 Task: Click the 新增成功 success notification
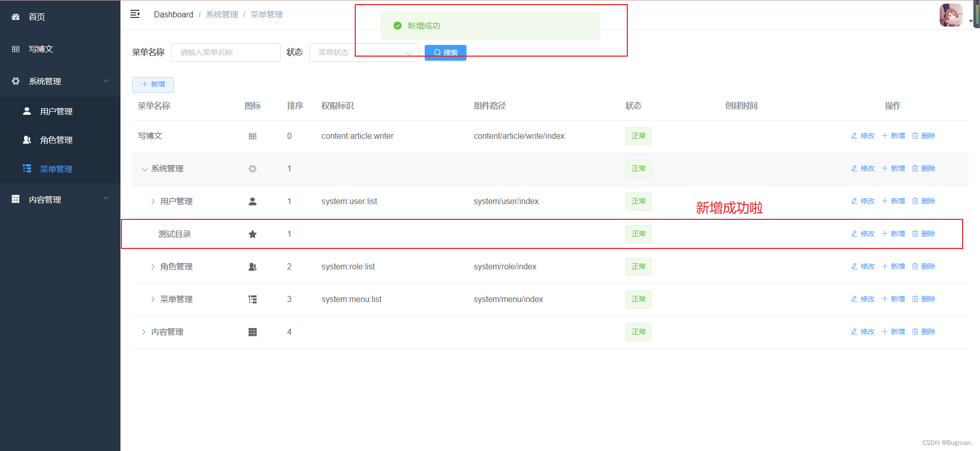click(x=490, y=26)
